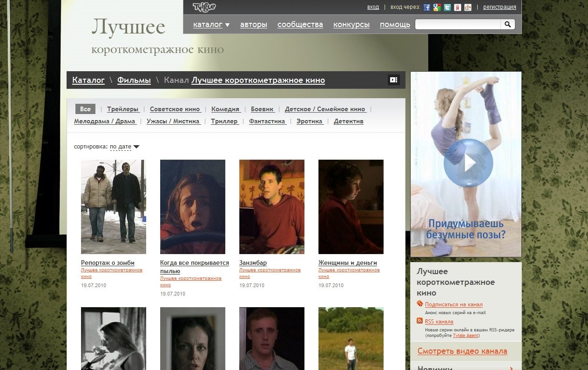
Task: Open the каталог dropdown menu
Action: tap(211, 25)
